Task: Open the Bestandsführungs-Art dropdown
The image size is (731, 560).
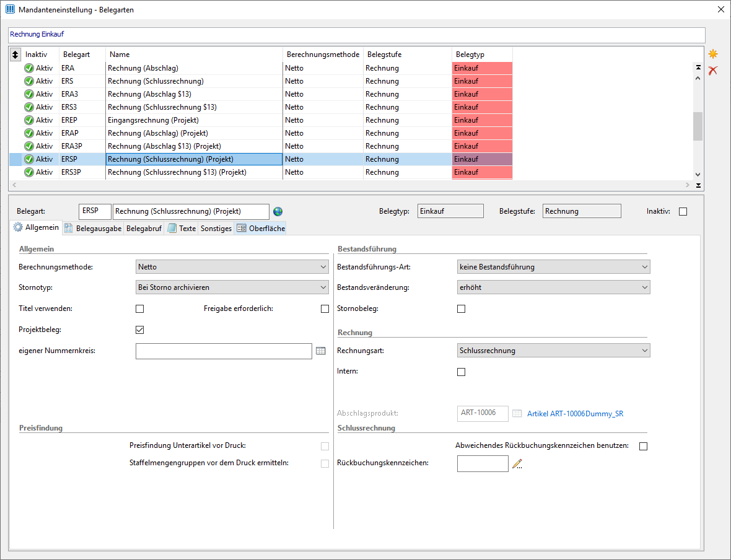Action: tap(554, 267)
